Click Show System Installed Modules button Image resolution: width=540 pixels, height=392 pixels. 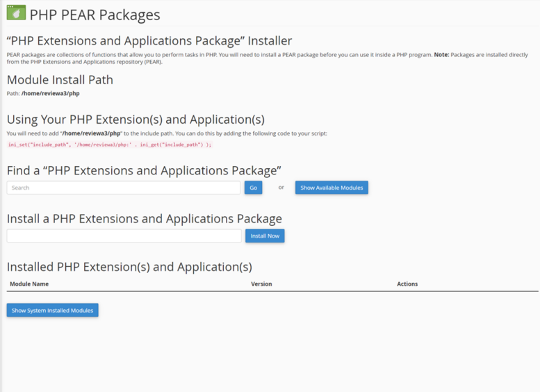pyautogui.click(x=52, y=311)
